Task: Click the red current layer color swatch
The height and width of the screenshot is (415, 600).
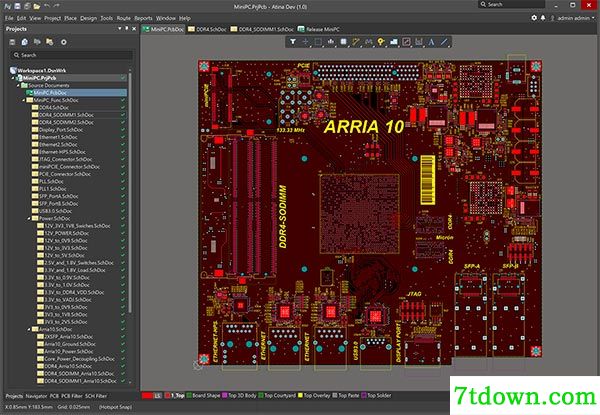Action: pos(147,396)
